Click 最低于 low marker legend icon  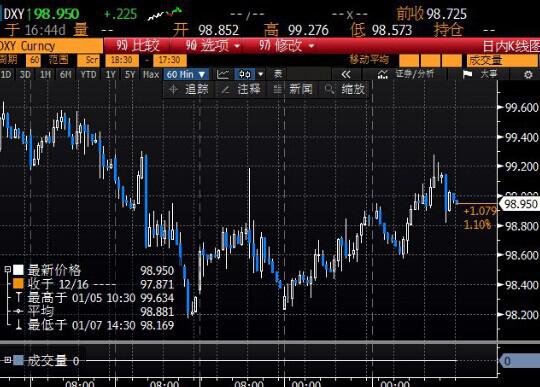(19, 325)
